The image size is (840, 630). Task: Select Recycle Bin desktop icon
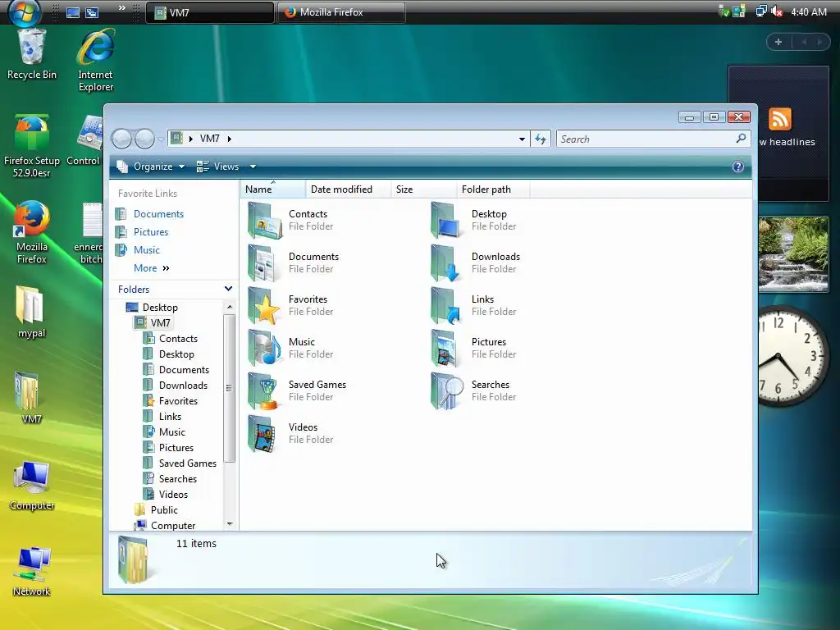(x=32, y=55)
